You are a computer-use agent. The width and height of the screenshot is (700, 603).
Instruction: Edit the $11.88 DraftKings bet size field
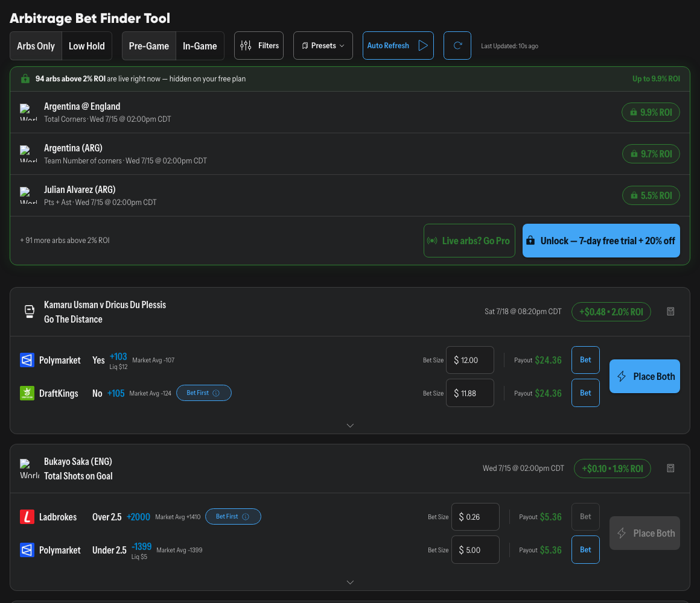[469, 393]
